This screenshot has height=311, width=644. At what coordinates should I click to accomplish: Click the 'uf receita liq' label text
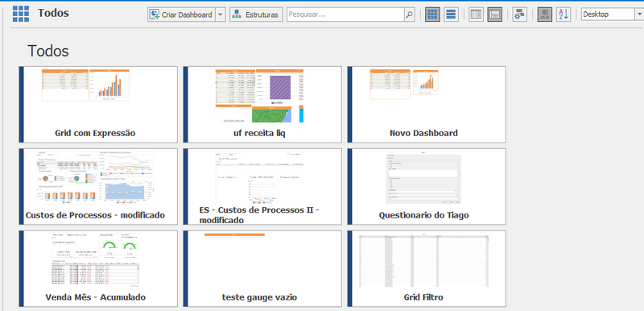259,134
